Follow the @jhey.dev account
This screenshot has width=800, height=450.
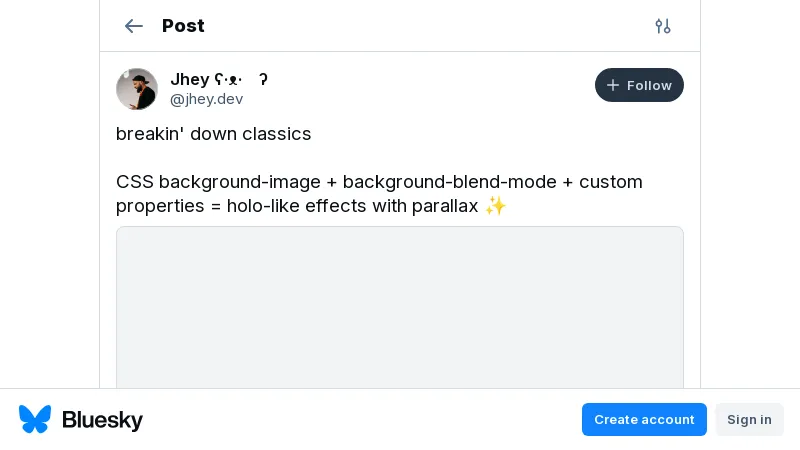(x=639, y=85)
